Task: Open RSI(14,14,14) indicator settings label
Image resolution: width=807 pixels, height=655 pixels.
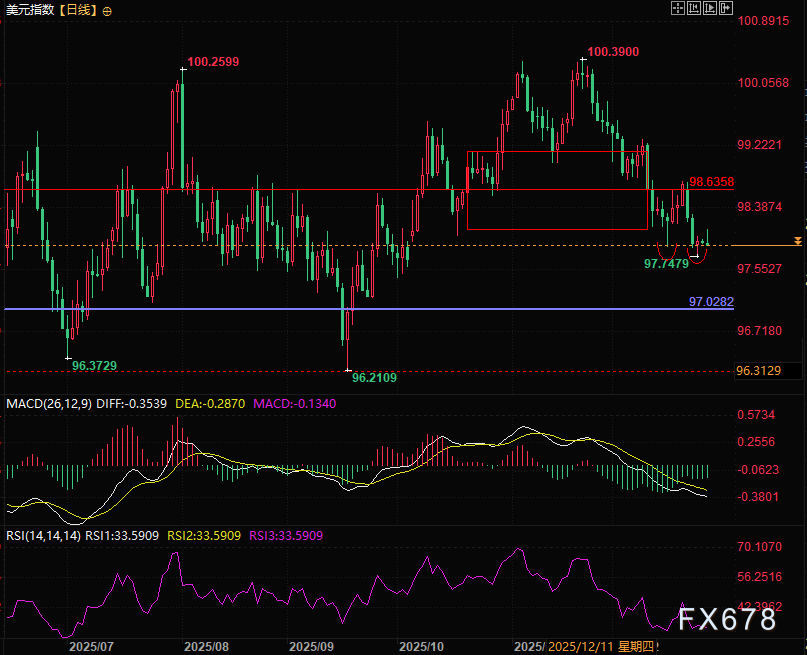Action: (40, 535)
